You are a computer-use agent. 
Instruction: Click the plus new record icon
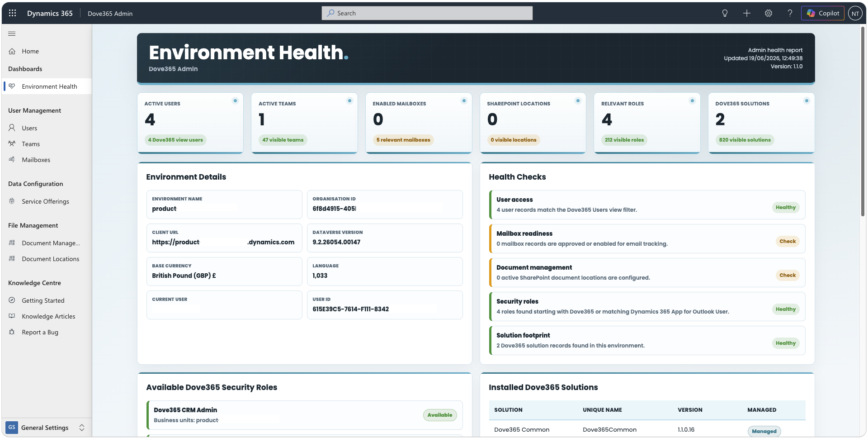tap(746, 13)
